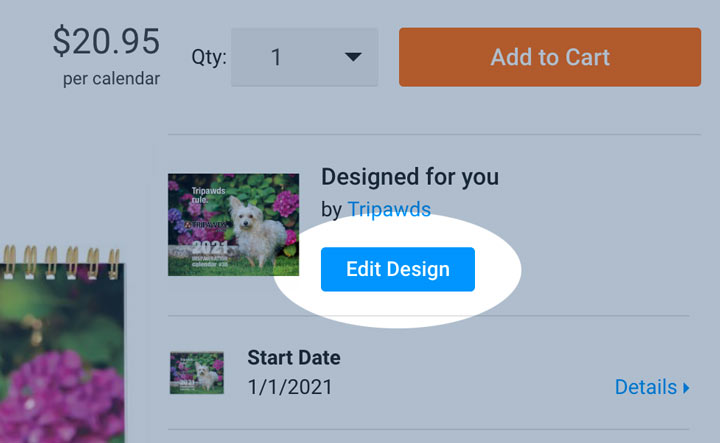720x443 pixels.
Task: Click the Add to Cart button
Action: click(x=550, y=57)
